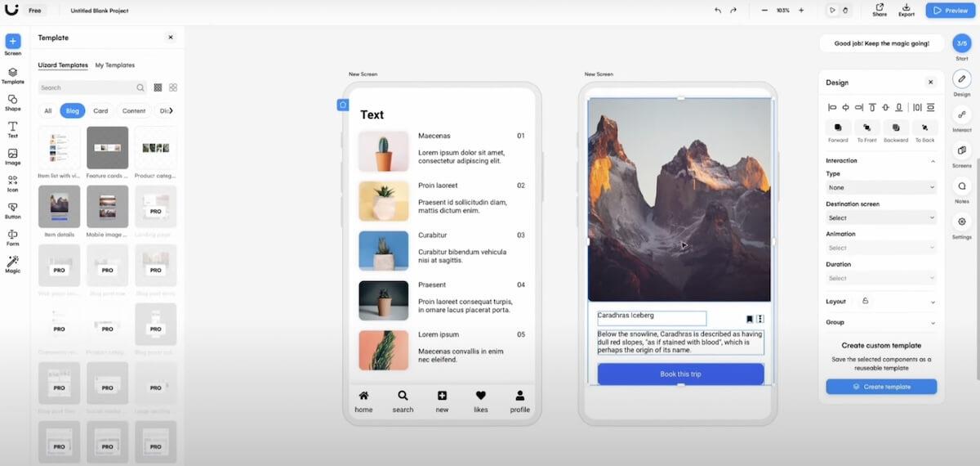Viewport: 980px width, 466px height.
Task: Bring the element Forward
Action: click(x=838, y=128)
